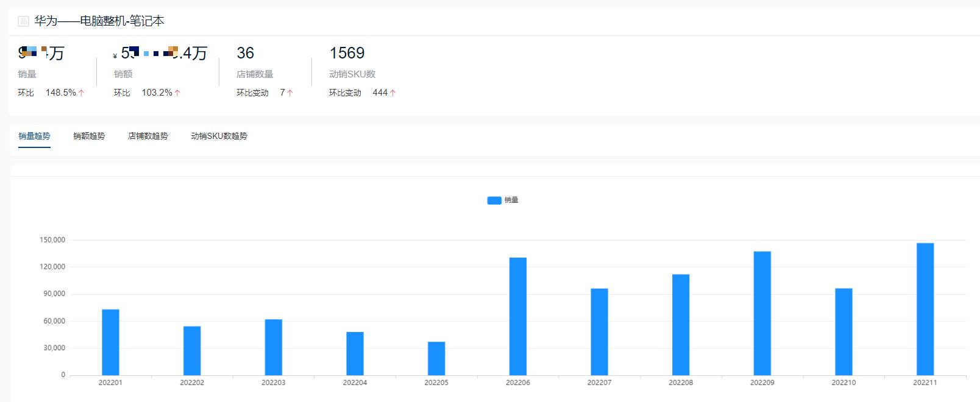This screenshot has width=980, height=402.
Task: Click the 202209 sales bar
Action: [762, 313]
